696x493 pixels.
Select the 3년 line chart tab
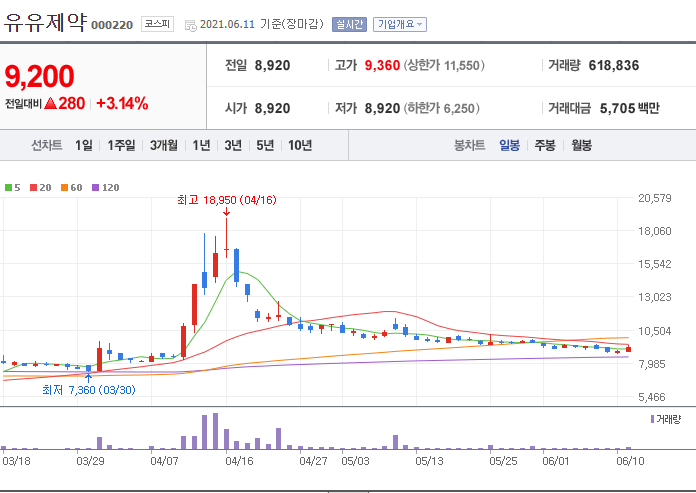(x=233, y=145)
